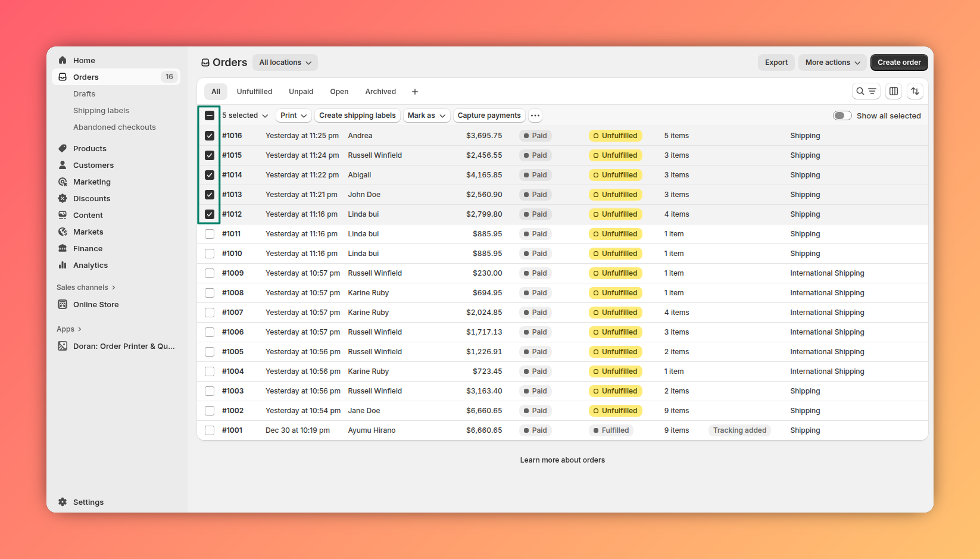Image resolution: width=980 pixels, height=559 pixels.
Task: Click the Orders page title icon
Action: point(205,63)
